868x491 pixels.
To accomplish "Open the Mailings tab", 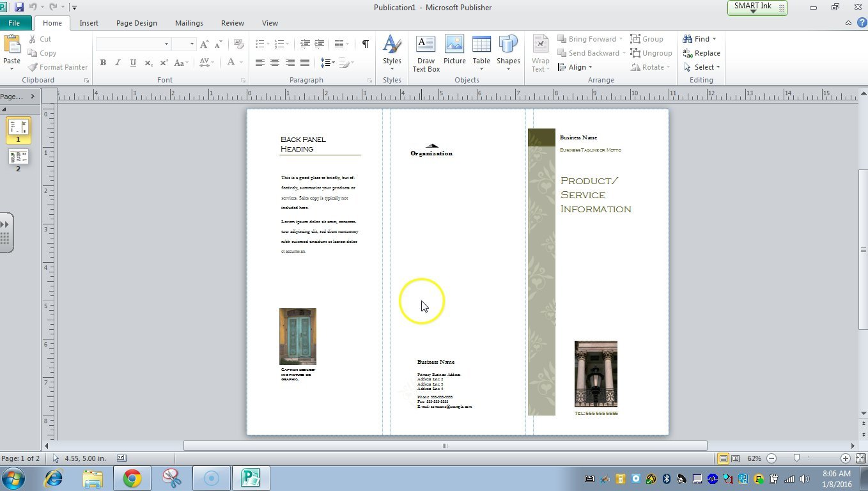I will [189, 23].
